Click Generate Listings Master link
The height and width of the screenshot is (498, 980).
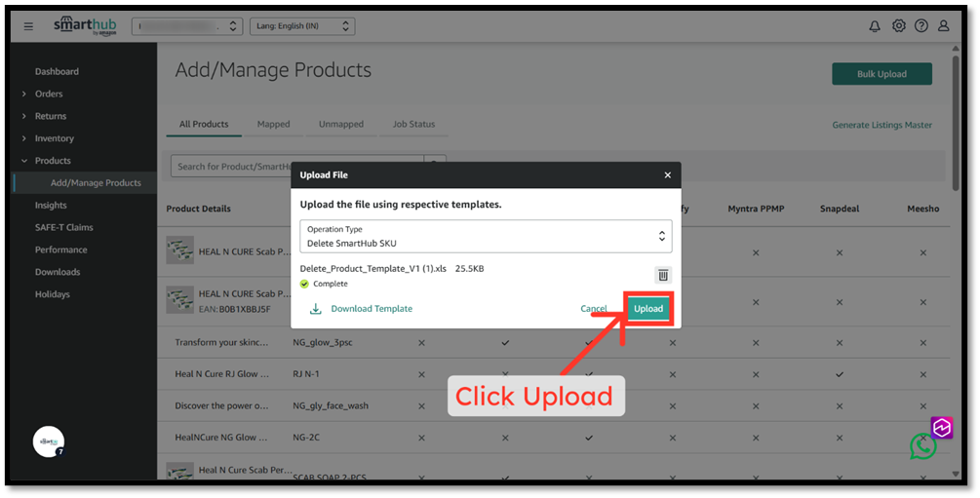click(882, 125)
